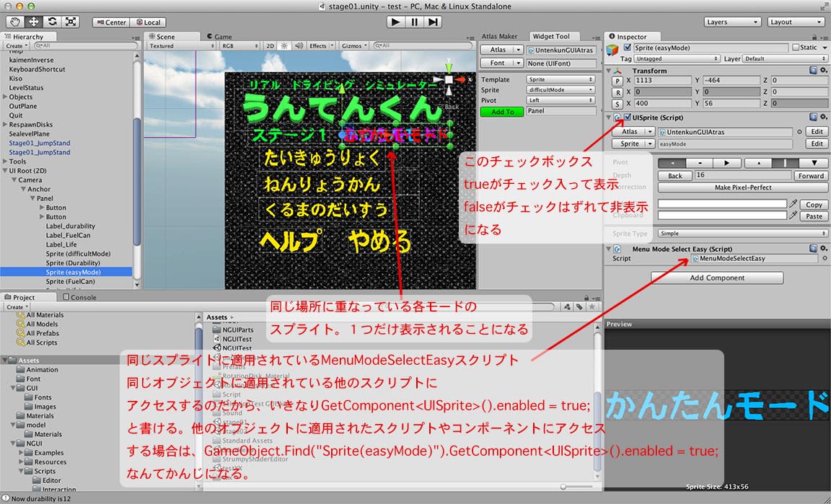831x504 pixels.
Task: Open the Sprite Type Simple dropdown
Action: tap(743, 233)
